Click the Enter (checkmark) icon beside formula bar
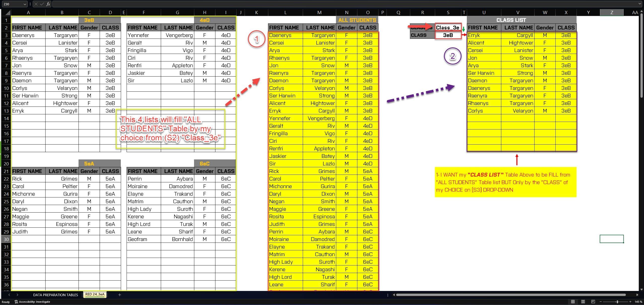 pyautogui.click(x=42, y=4)
